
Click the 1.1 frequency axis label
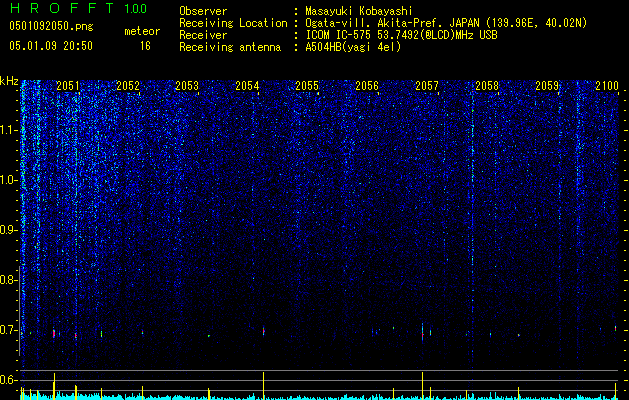click(8, 130)
